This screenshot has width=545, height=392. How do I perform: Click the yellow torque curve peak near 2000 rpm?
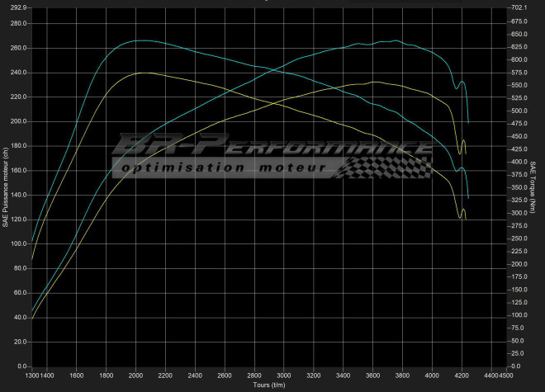(143, 73)
